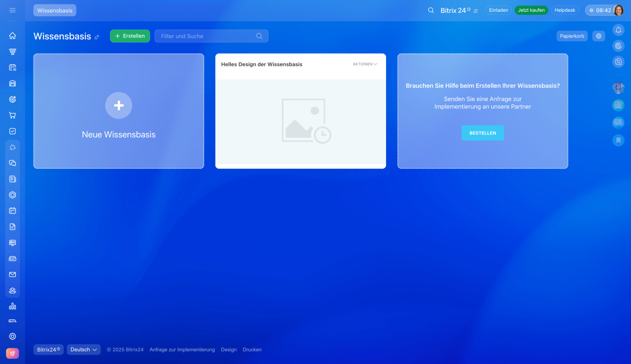Click the bookmark icon in the right panel

tap(618, 140)
